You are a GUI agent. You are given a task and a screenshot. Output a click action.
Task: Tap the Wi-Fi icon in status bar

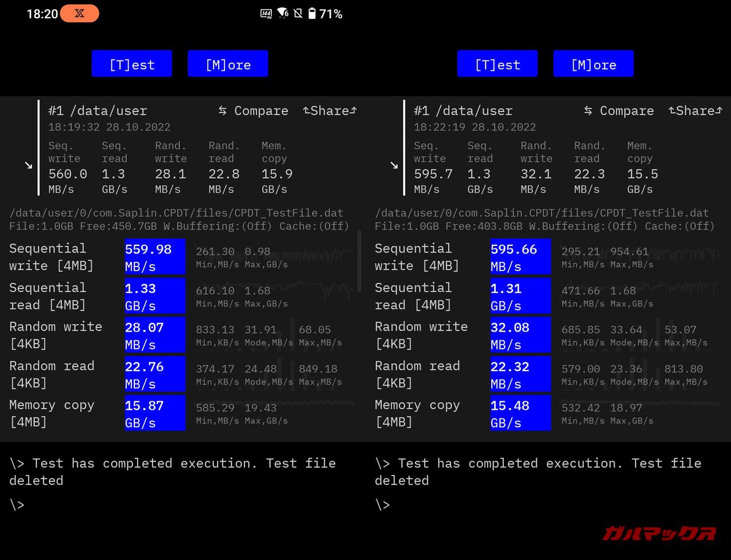coord(282,13)
